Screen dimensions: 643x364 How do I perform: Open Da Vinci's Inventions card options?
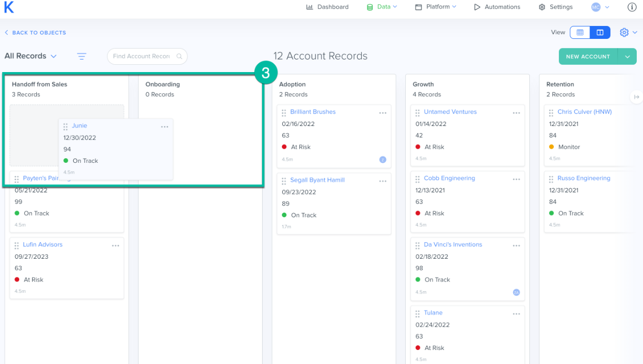[x=516, y=245]
